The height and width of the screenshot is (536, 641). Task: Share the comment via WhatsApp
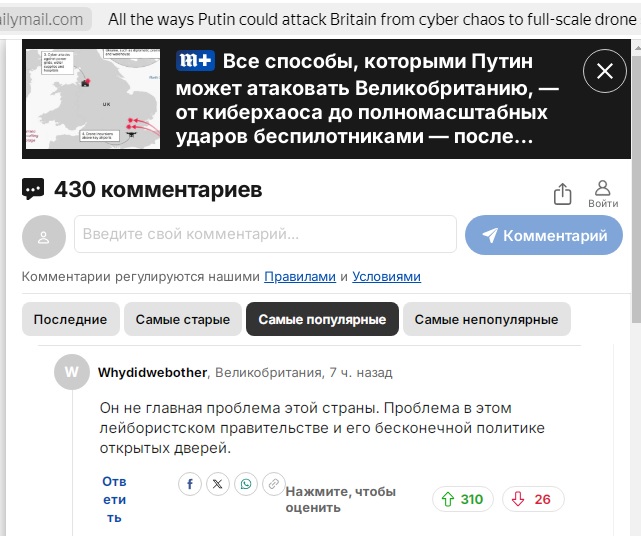coord(246,484)
